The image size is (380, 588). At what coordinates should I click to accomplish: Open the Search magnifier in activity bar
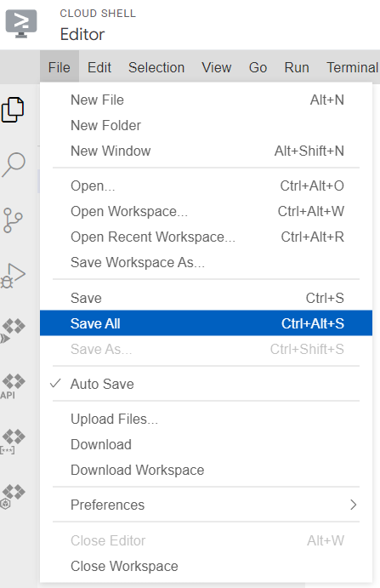[x=13, y=164]
